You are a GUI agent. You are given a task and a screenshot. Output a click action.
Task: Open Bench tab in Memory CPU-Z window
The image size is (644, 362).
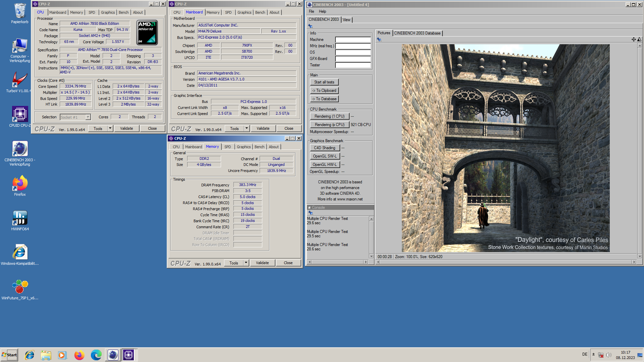click(259, 147)
